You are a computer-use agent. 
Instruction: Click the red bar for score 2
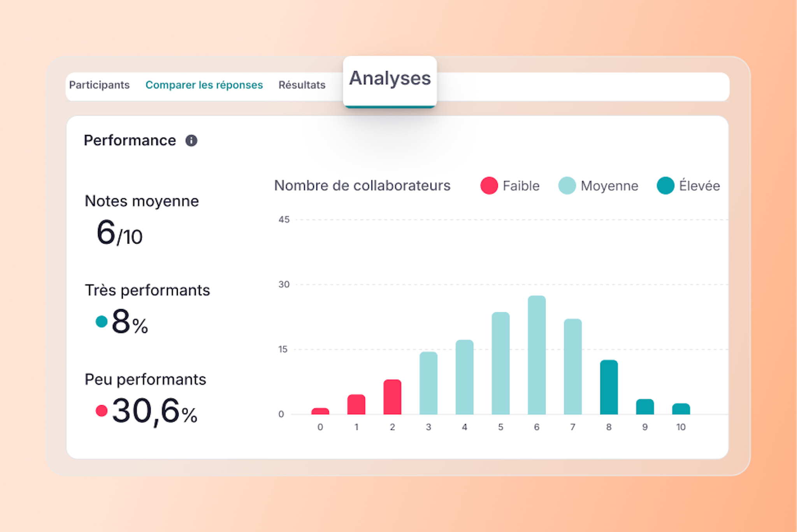click(392, 397)
